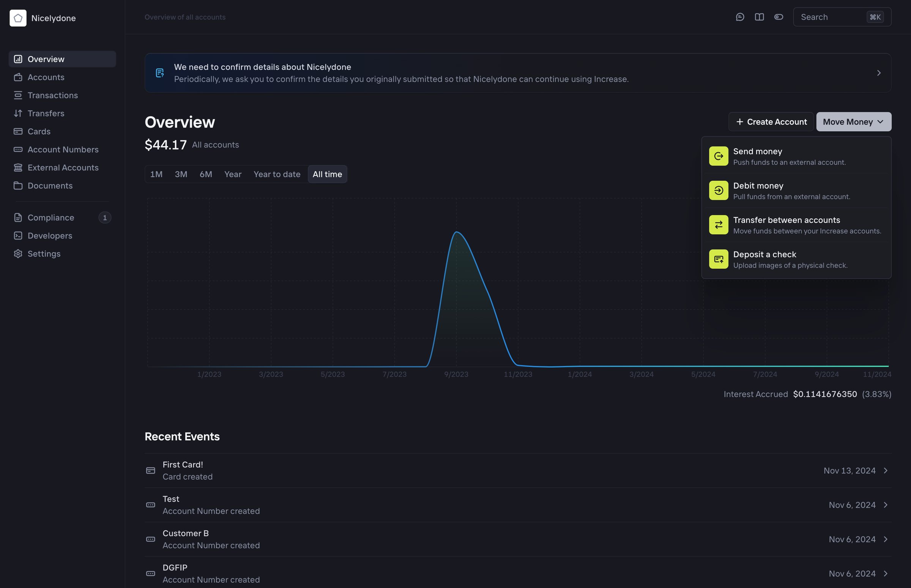Open the DGFIP event chevron
The height and width of the screenshot is (588, 911).
(886, 574)
